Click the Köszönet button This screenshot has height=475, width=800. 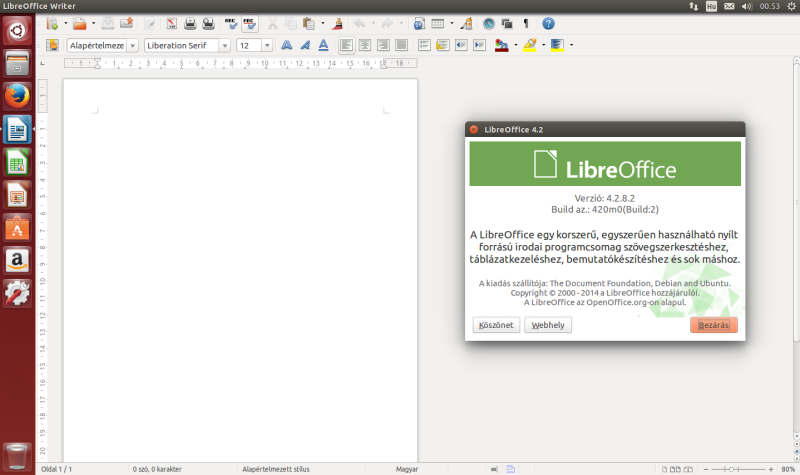(496, 325)
